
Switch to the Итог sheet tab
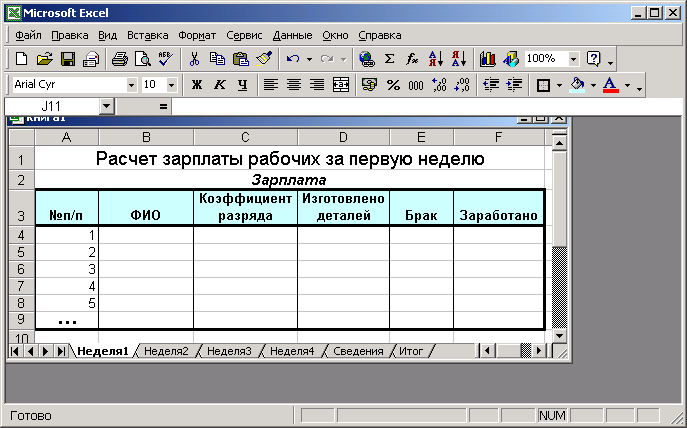[411, 351]
